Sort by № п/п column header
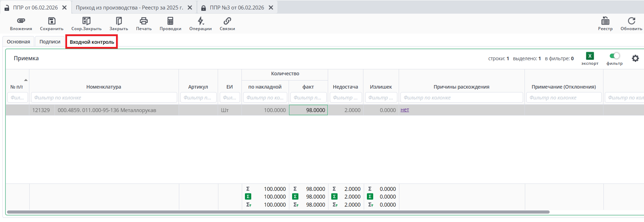The image size is (644, 222). click(17, 87)
